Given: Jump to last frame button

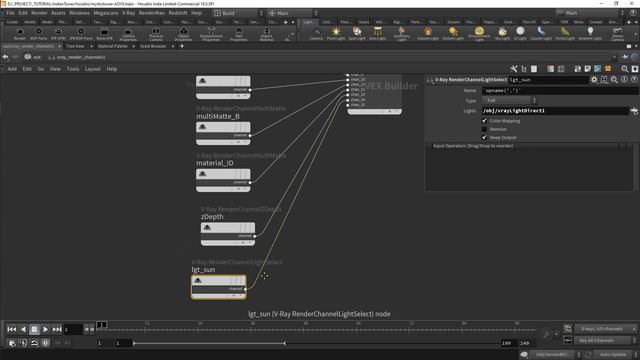Looking at the screenshot, I should 57,329.
